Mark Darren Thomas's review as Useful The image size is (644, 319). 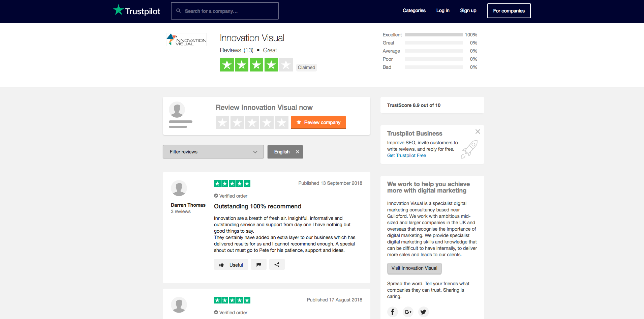click(x=231, y=265)
